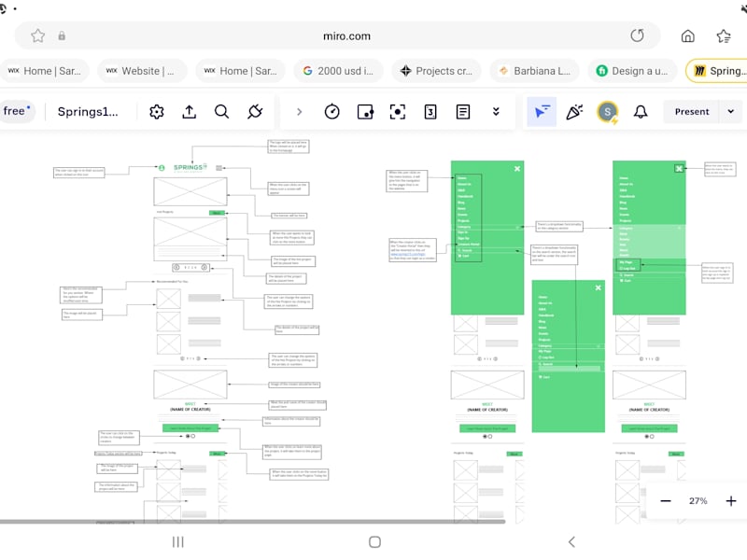
Task: Open notifications bell
Action: point(641,112)
